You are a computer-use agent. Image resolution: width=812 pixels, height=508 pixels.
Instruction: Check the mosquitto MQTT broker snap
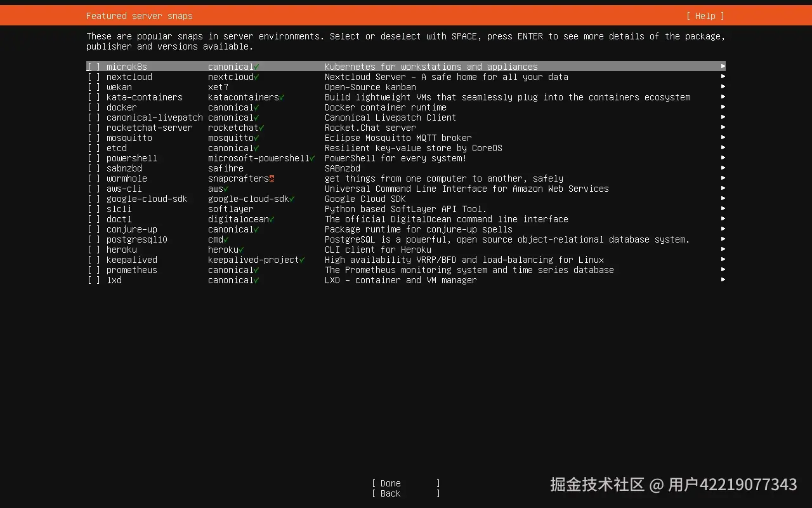click(92, 138)
